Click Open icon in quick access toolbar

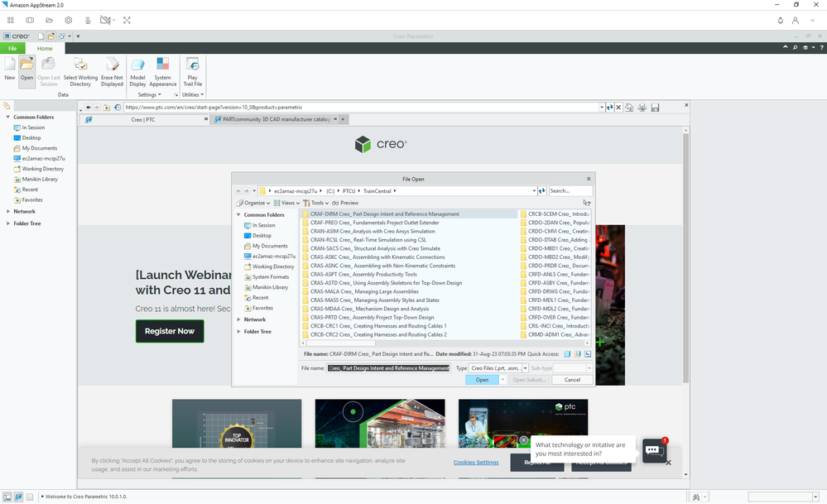(x=50, y=36)
